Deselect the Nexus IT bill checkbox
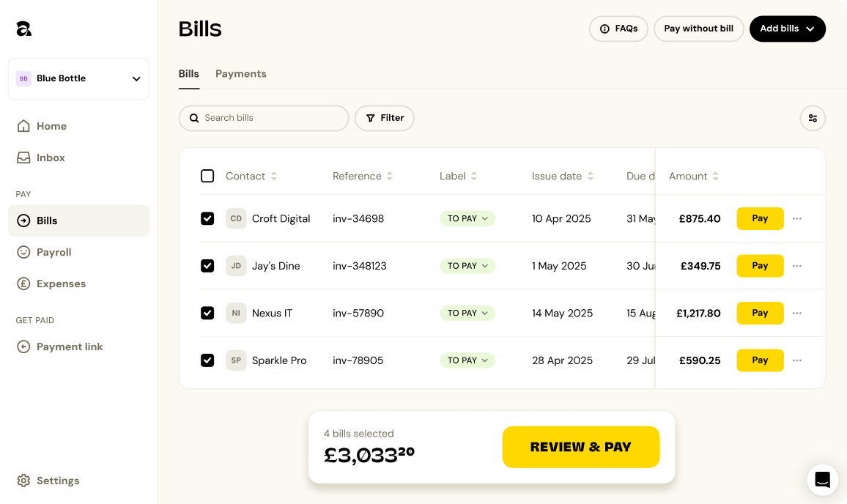The image size is (847, 504). click(x=207, y=313)
